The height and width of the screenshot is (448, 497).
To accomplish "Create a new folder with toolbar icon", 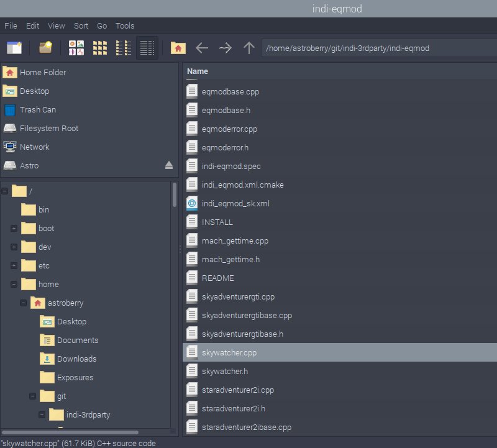I will coord(45,48).
